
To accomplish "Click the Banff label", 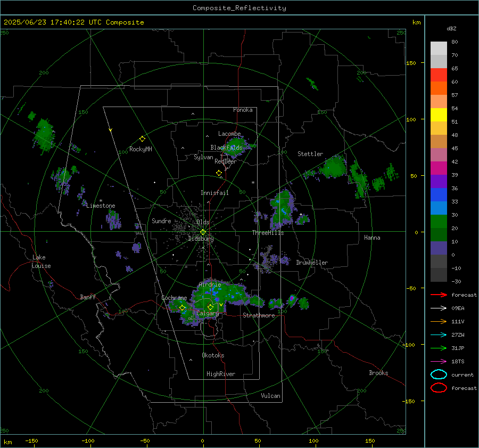I will [x=88, y=297].
